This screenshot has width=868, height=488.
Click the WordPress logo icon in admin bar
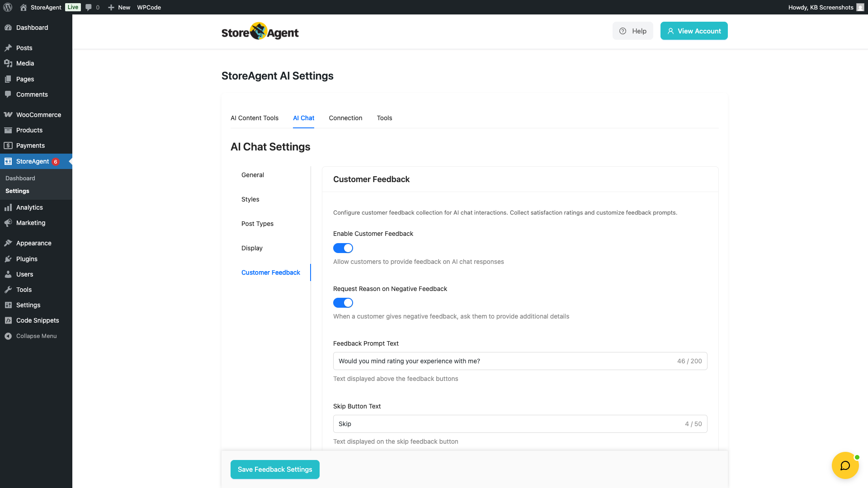click(8, 7)
